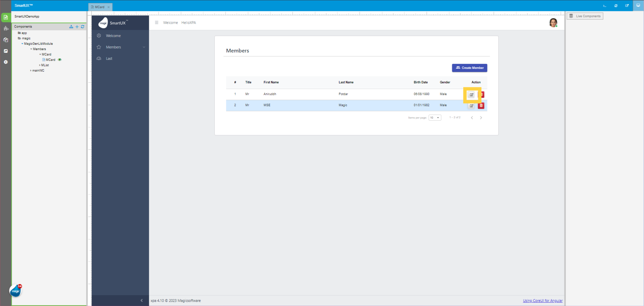644x306 pixels.
Task: Open the terminal icon in the top bar
Action: coord(605,6)
